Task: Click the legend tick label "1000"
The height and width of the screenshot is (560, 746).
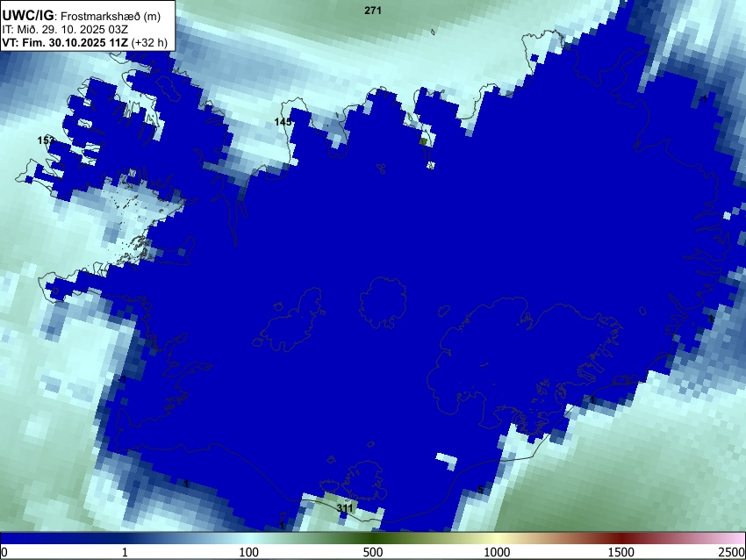Action: (497, 552)
